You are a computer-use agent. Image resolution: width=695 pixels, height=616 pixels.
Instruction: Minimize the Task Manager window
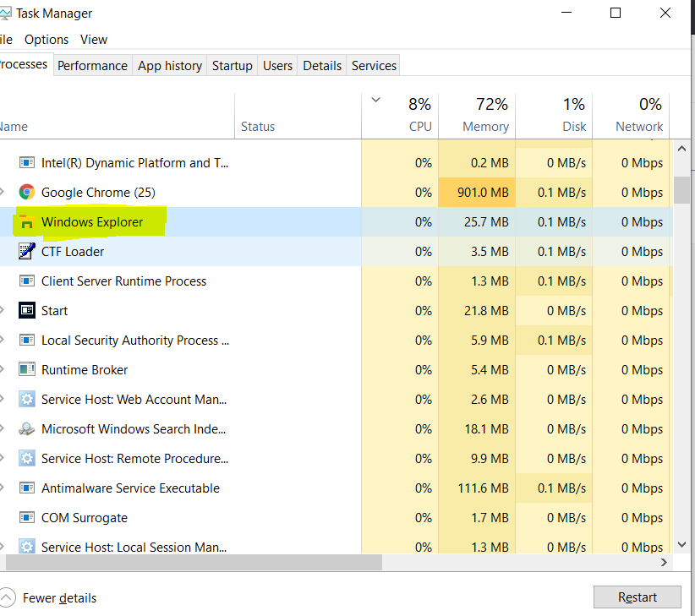[566, 13]
